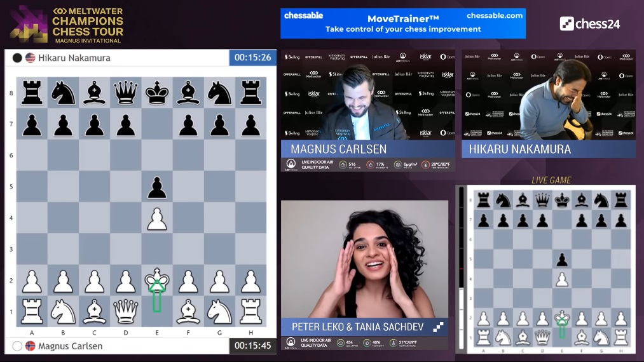
Task: Click the US flag beside Hikaru Nakamura
Action: click(31, 58)
